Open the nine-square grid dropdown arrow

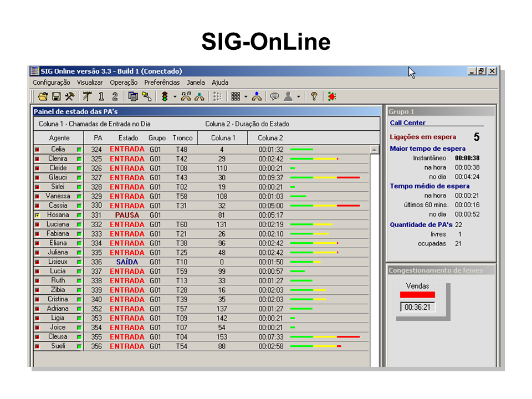pos(245,96)
